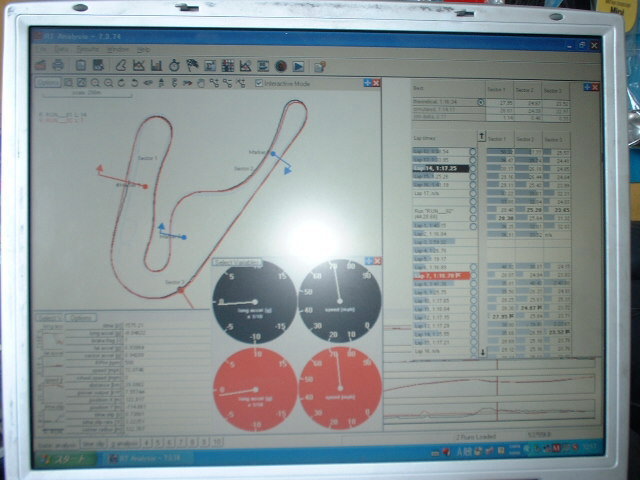Click the Sector 1 column header in lap times
The height and width of the screenshot is (480, 640).
(x=497, y=139)
